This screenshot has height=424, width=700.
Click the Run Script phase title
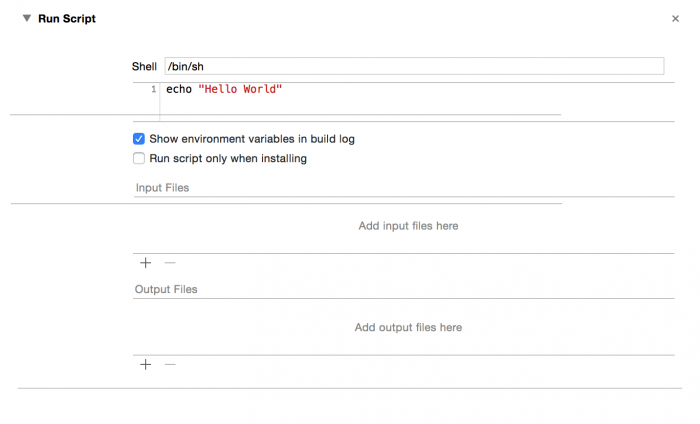click(67, 18)
